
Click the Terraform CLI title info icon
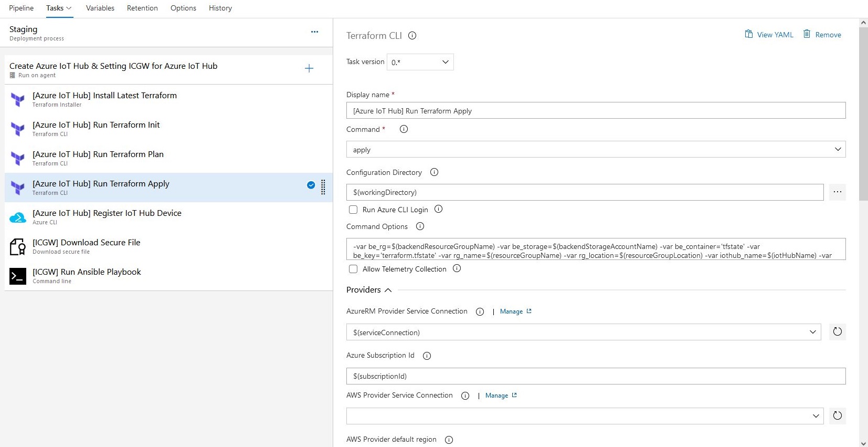pos(412,36)
